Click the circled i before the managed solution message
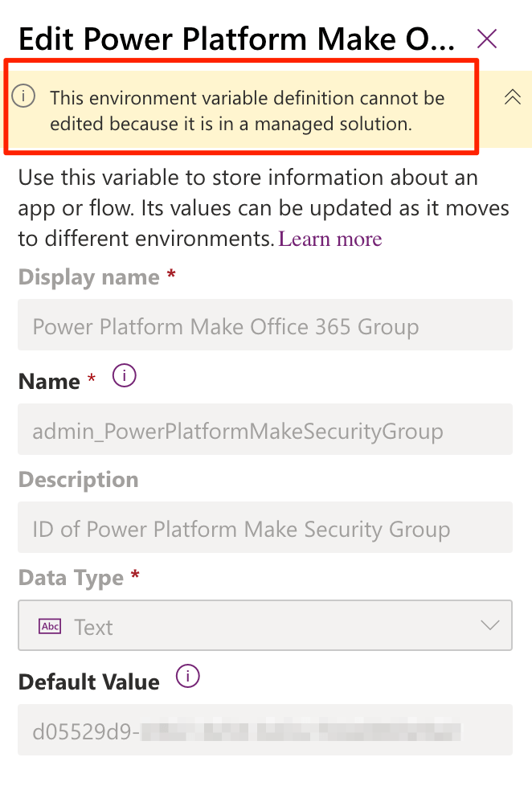Screen dimensions: 532x786 click(24, 96)
